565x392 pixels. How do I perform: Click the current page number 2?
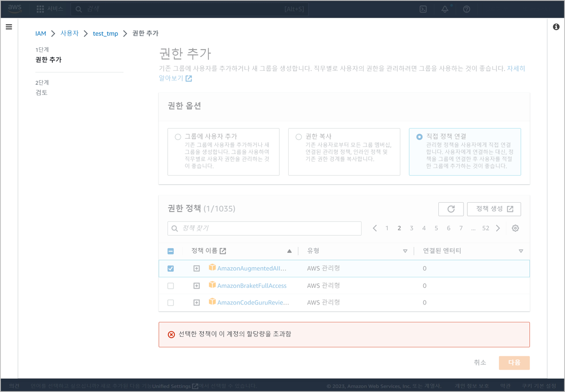pos(399,228)
